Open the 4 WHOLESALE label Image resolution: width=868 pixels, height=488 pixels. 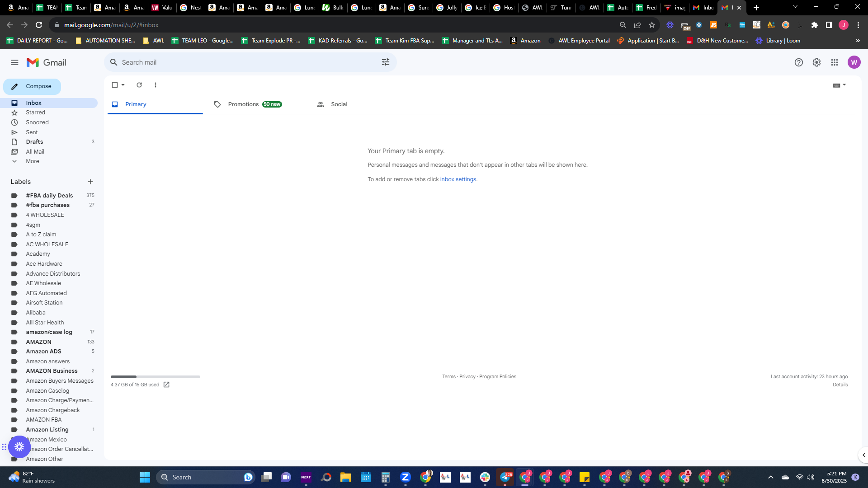tap(49, 215)
